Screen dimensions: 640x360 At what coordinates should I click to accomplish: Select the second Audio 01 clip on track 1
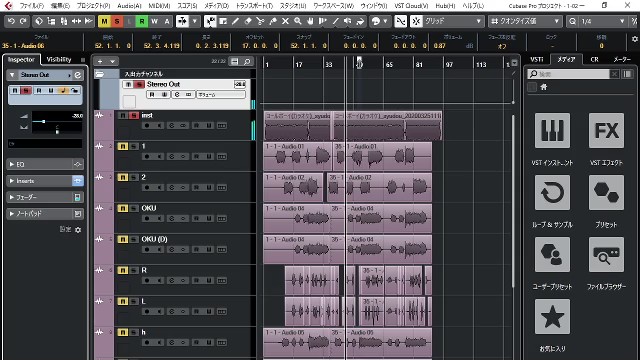click(382, 157)
